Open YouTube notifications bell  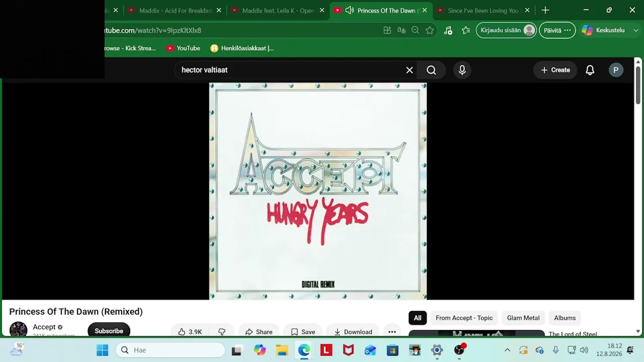590,70
